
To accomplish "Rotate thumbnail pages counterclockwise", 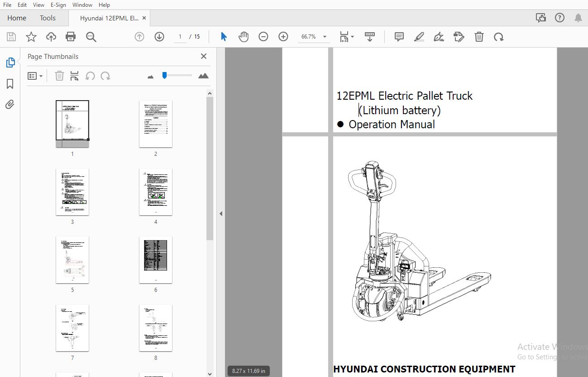I will 90,76.
